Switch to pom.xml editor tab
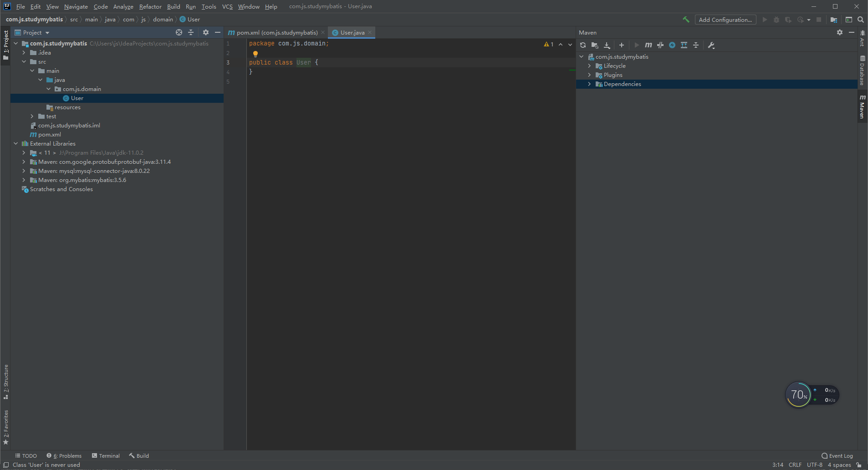Image resolution: width=868 pixels, height=470 pixels. [276, 32]
